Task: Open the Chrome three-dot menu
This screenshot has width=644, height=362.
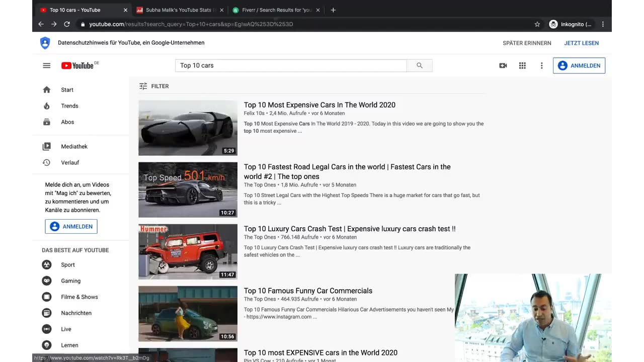Action: [x=603, y=24]
